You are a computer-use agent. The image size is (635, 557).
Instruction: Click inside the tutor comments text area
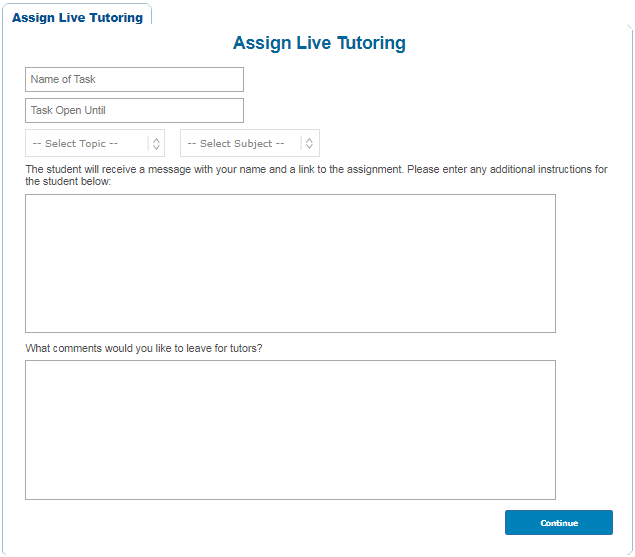click(290, 429)
